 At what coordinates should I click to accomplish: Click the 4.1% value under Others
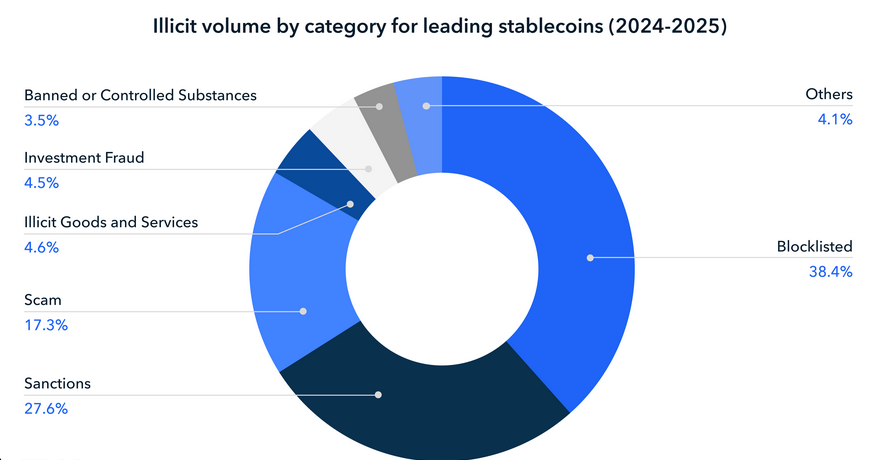[835, 120]
